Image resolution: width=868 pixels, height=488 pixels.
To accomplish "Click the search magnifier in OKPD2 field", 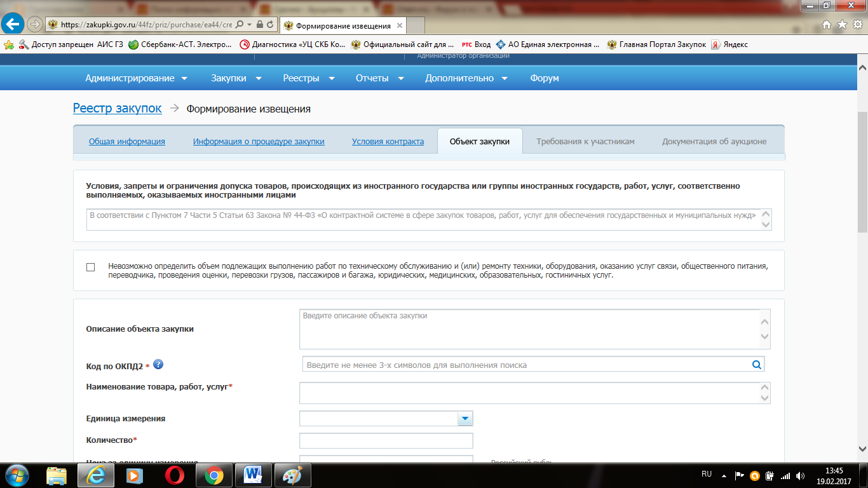I will pyautogui.click(x=756, y=365).
